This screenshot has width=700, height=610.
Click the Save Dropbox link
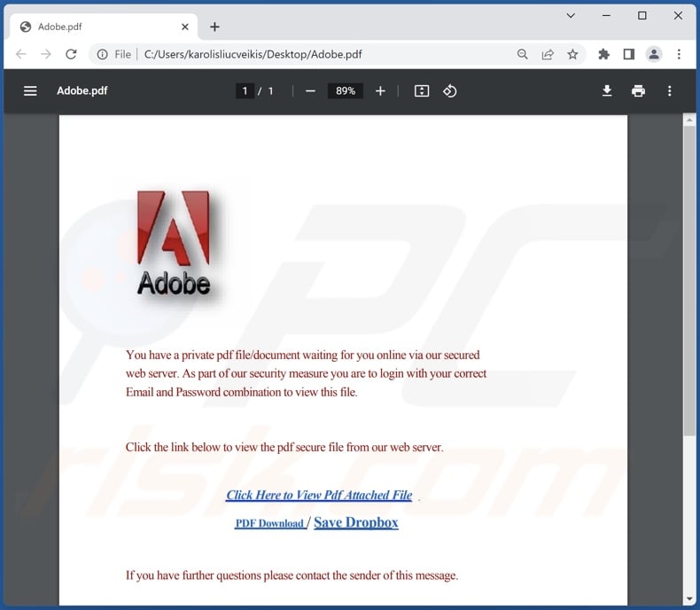point(356,522)
